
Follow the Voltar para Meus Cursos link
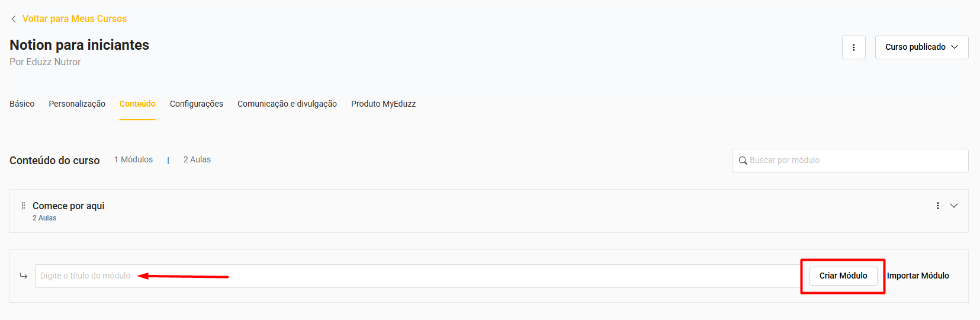point(75,19)
